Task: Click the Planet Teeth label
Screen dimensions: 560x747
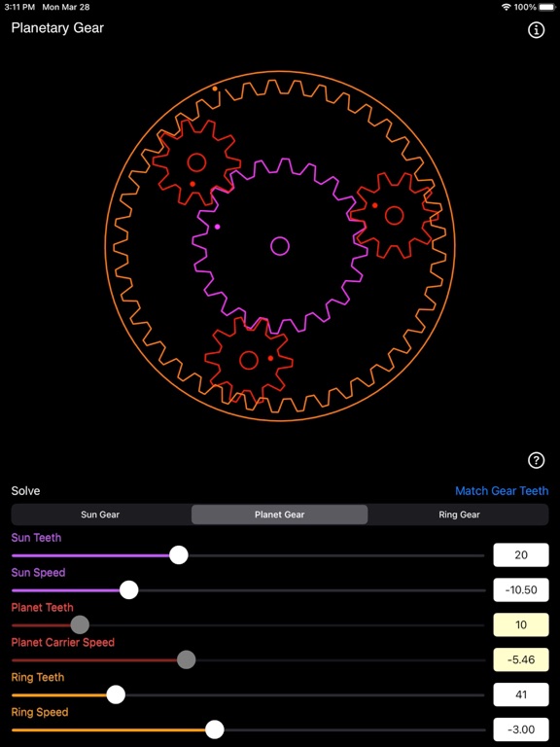Action: click(43, 607)
